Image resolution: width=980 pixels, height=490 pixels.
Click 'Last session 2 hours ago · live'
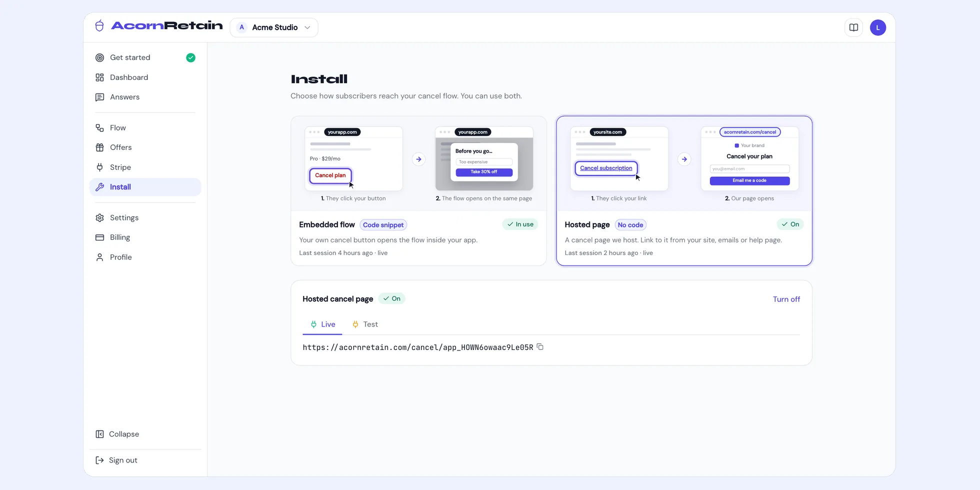[608, 252]
